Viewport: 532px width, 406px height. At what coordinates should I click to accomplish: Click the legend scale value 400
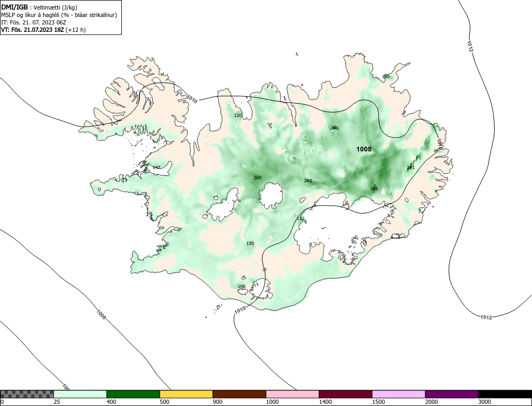point(111,402)
